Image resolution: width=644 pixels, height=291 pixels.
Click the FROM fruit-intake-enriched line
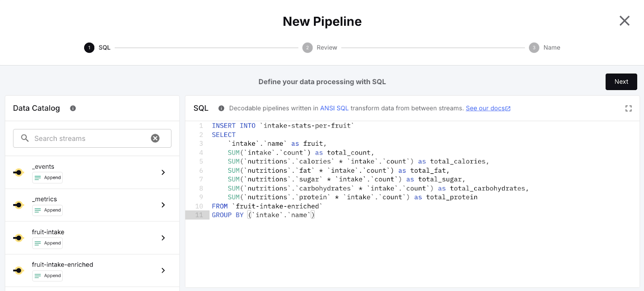[267, 206]
